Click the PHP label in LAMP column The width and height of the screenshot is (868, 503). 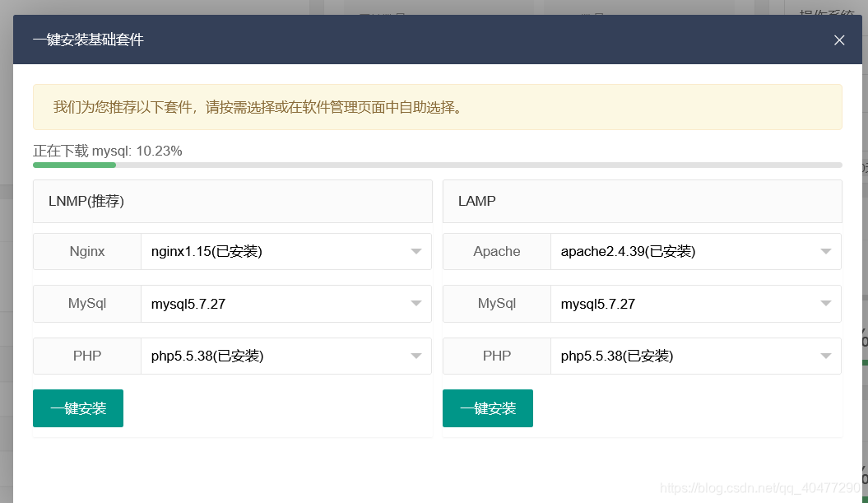point(497,356)
